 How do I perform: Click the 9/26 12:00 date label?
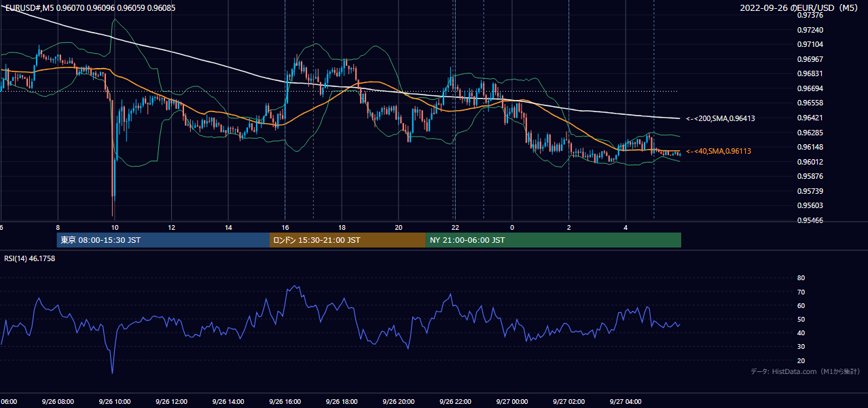(x=171, y=402)
